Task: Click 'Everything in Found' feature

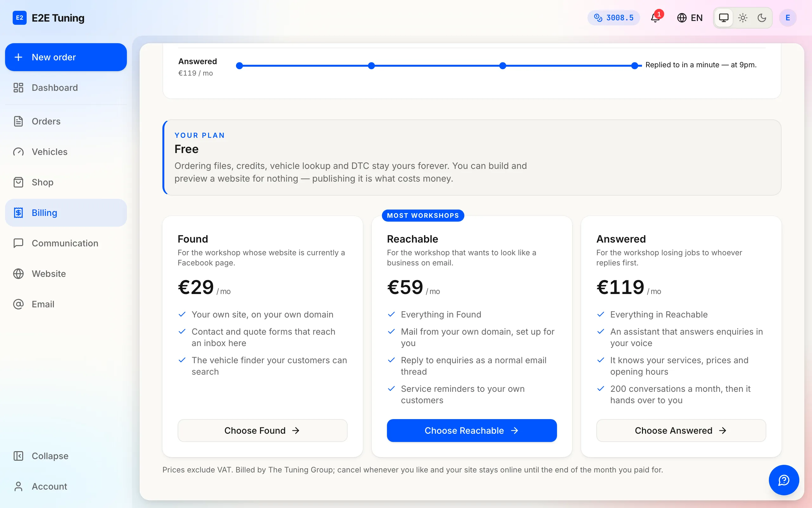Action: coord(441,314)
